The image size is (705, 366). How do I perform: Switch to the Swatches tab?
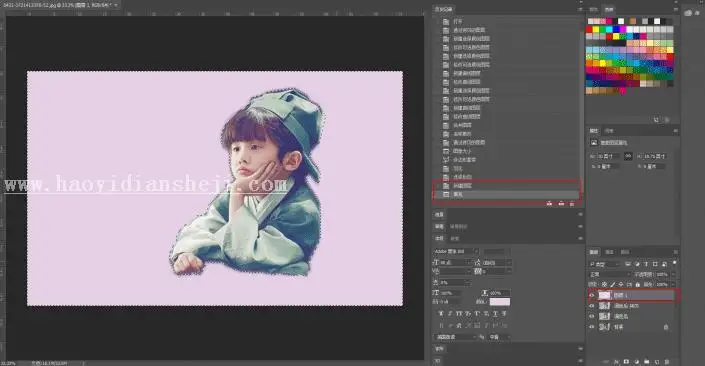pos(609,9)
